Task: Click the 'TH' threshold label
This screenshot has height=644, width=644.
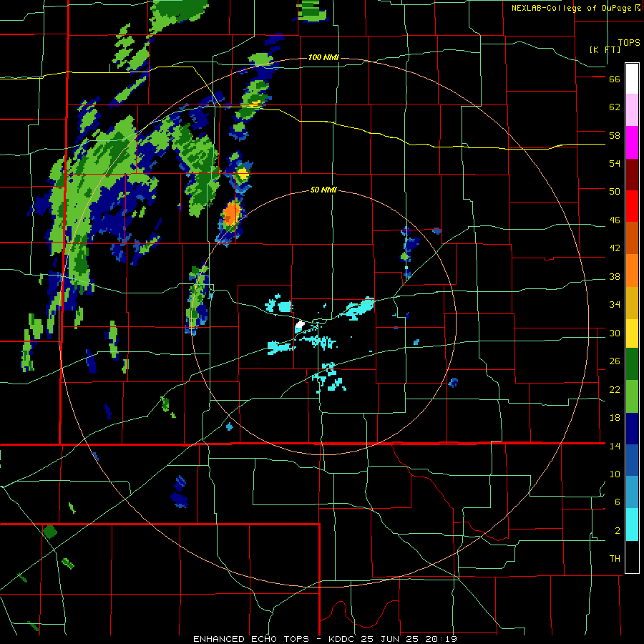Action: coord(615,559)
